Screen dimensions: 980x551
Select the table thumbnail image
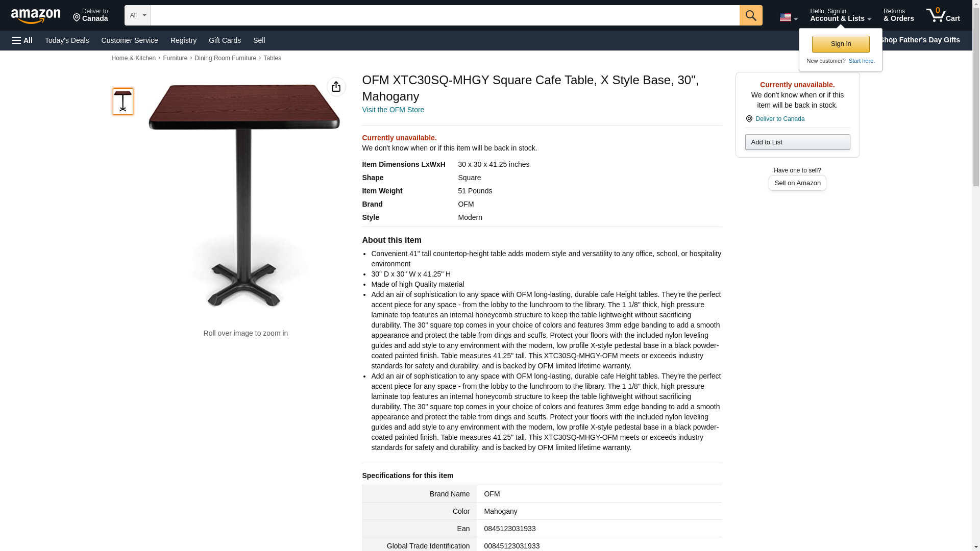[122, 101]
